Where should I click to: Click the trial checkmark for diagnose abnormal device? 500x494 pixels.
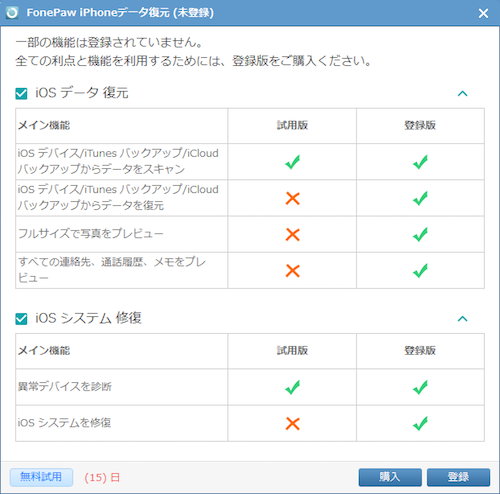click(293, 387)
